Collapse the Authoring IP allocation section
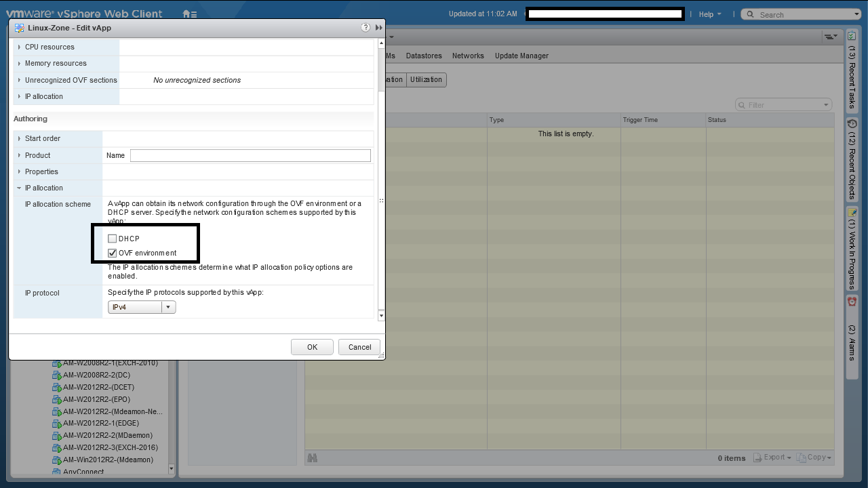The image size is (868, 488). [19, 188]
